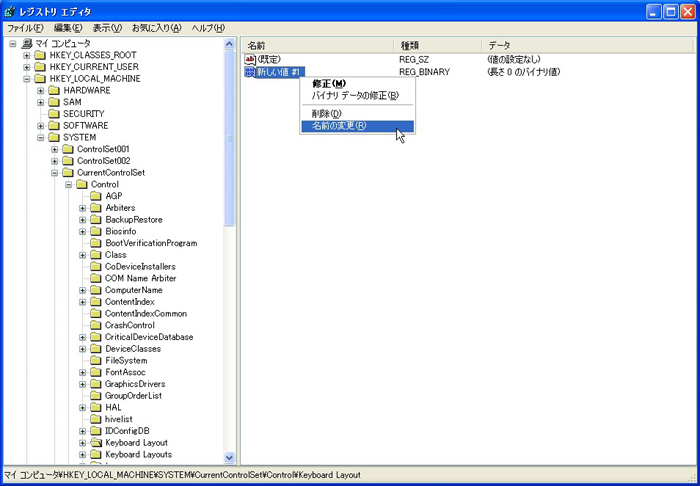Click the ControlSet002 folder icon

click(x=68, y=161)
